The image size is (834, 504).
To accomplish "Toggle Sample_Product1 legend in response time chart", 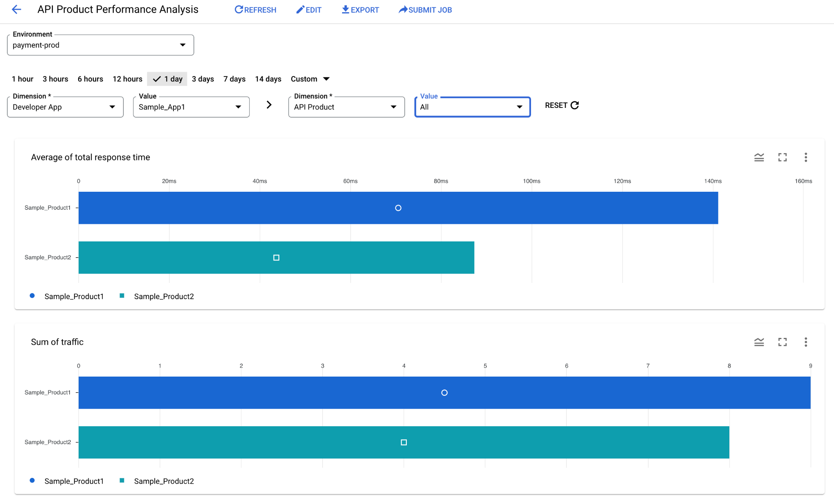I will pos(67,296).
